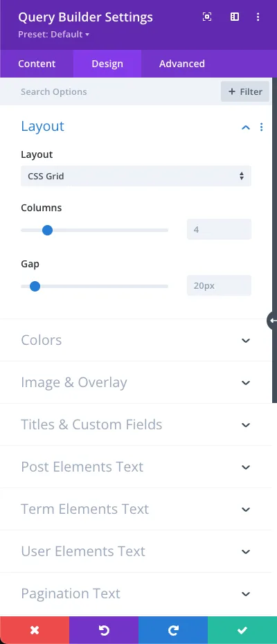Image resolution: width=277 pixels, height=644 pixels.
Task: Click the Columns slider handle
Action: click(47, 230)
